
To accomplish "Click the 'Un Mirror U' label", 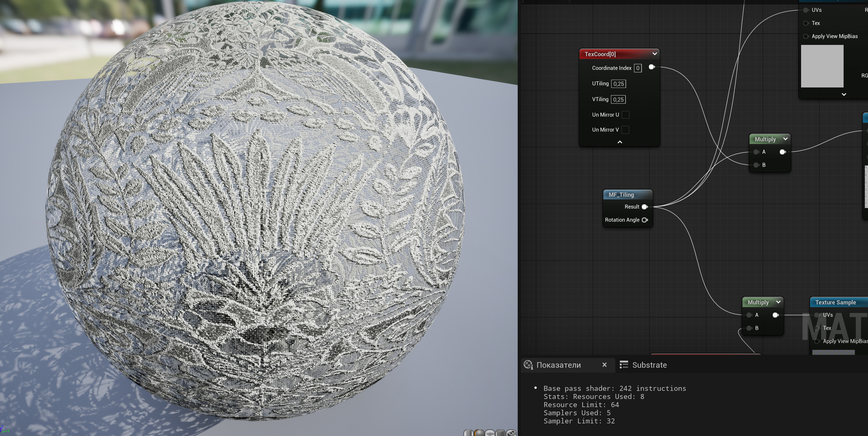I will [x=605, y=115].
